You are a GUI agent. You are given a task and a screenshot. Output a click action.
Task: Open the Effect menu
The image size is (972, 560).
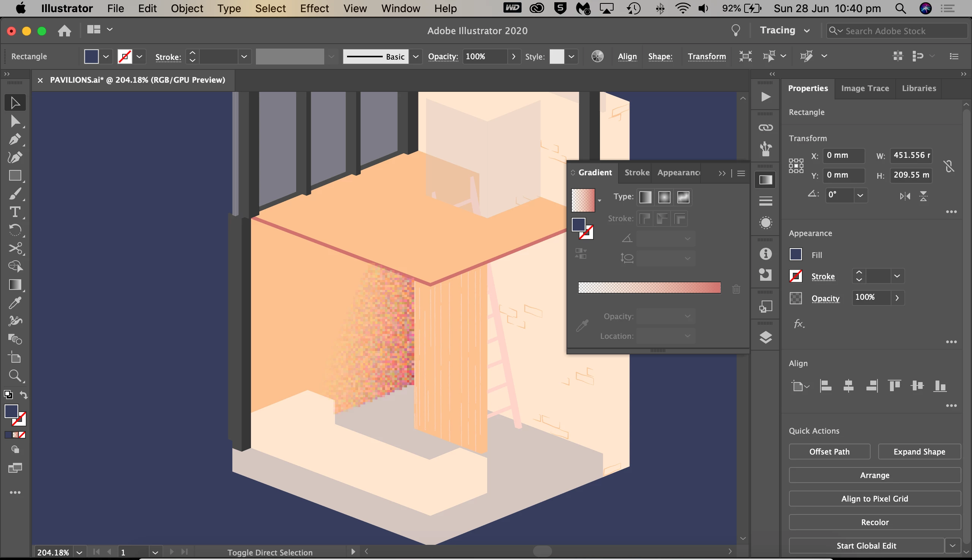[x=314, y=8]
